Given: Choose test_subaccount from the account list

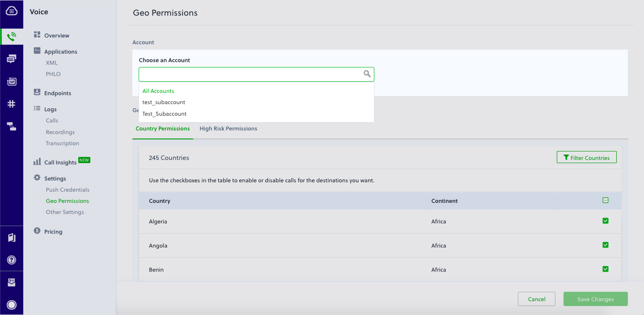Looking at the screenshot, I should coord(163,102).
